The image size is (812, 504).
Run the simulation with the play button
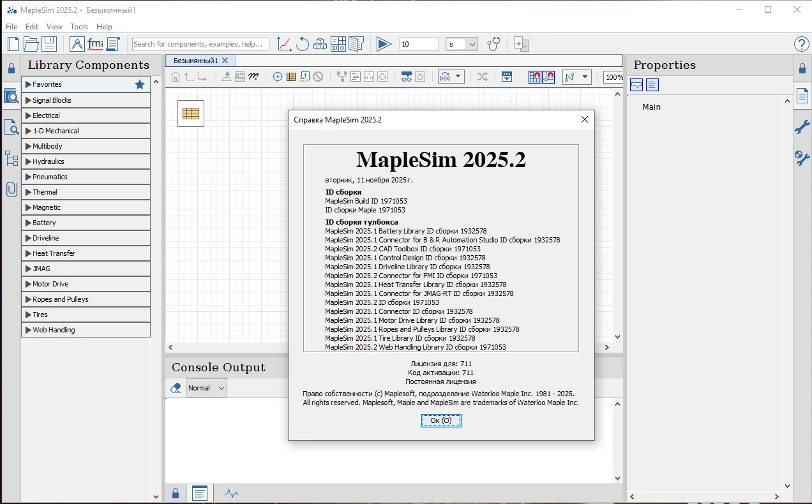pos(383,44)
